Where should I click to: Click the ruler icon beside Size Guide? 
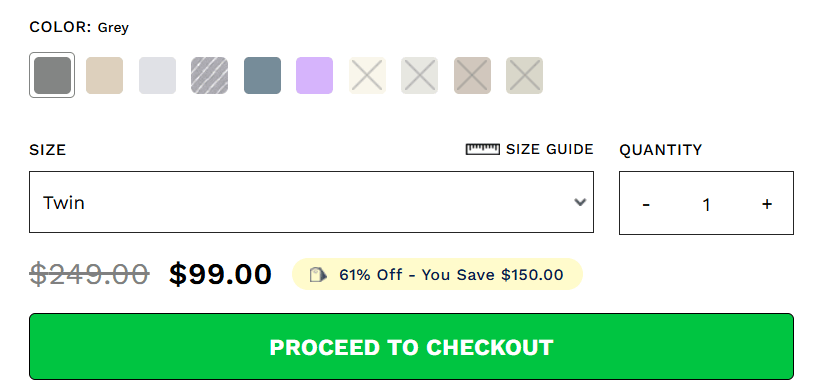(482, 149)
